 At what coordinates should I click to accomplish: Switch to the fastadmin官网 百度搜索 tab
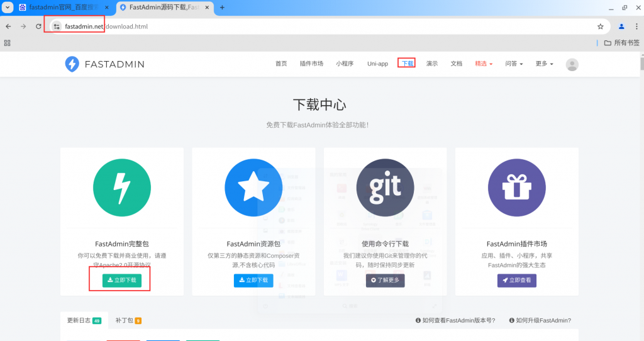click(64, 8)
